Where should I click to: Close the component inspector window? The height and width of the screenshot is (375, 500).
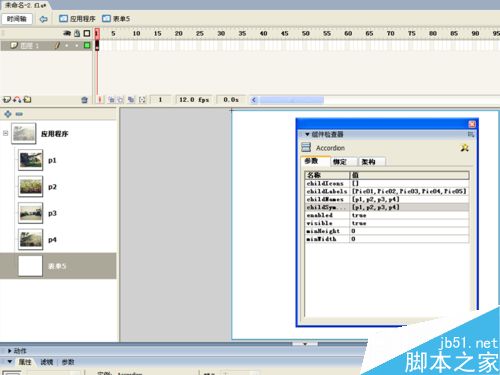tap(472, 124)
